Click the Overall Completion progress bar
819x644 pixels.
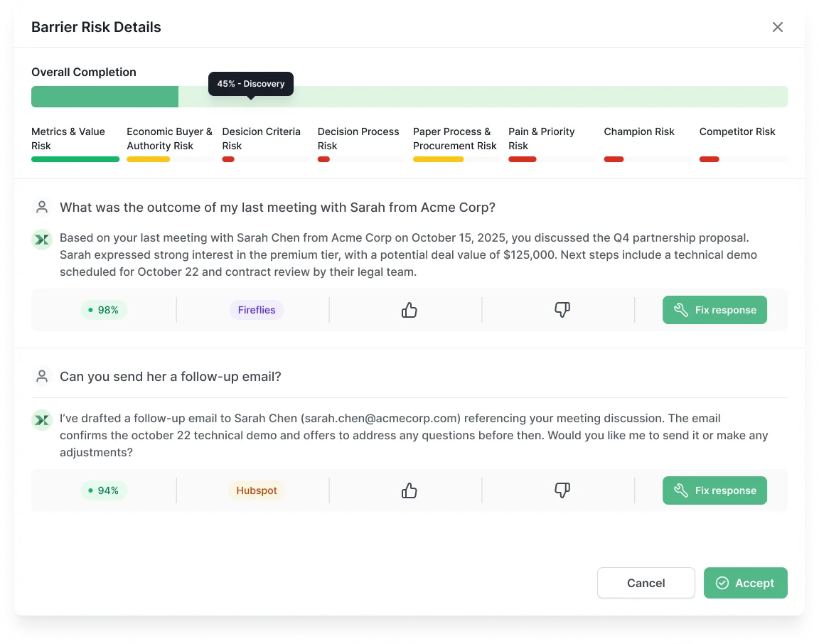tap(409, 96)
